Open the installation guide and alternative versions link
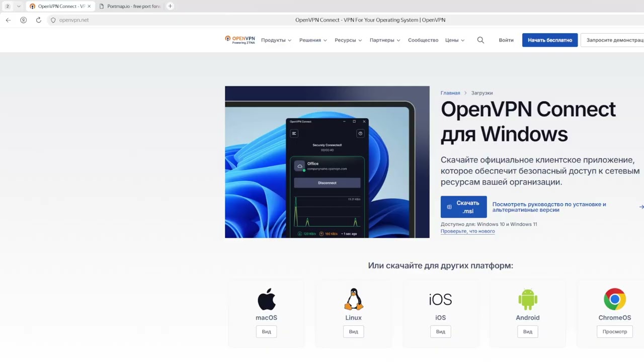The height and width of the screenshot is (362, 644). pos(549,207)
